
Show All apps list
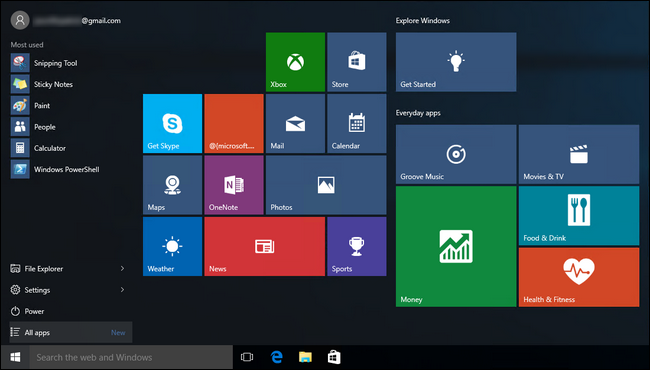[70, 332]
